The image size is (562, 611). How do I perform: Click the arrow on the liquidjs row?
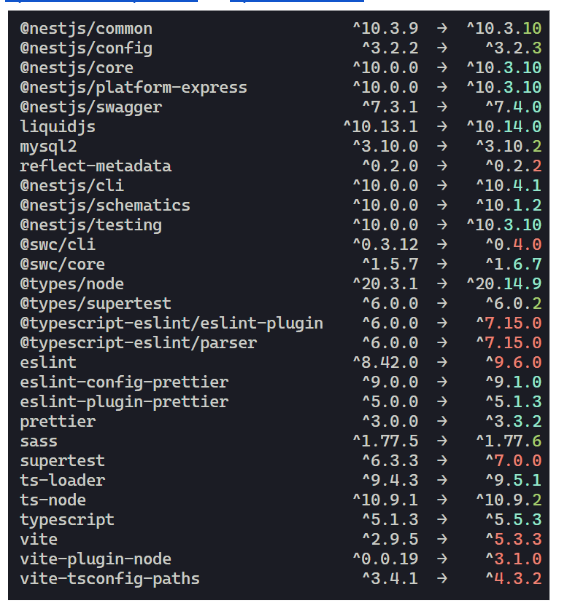442,127
